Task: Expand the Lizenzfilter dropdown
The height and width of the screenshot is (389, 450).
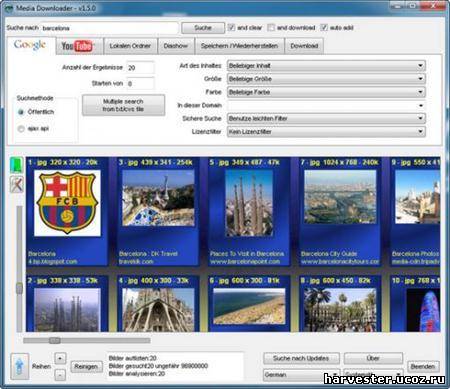Action: 326,131
